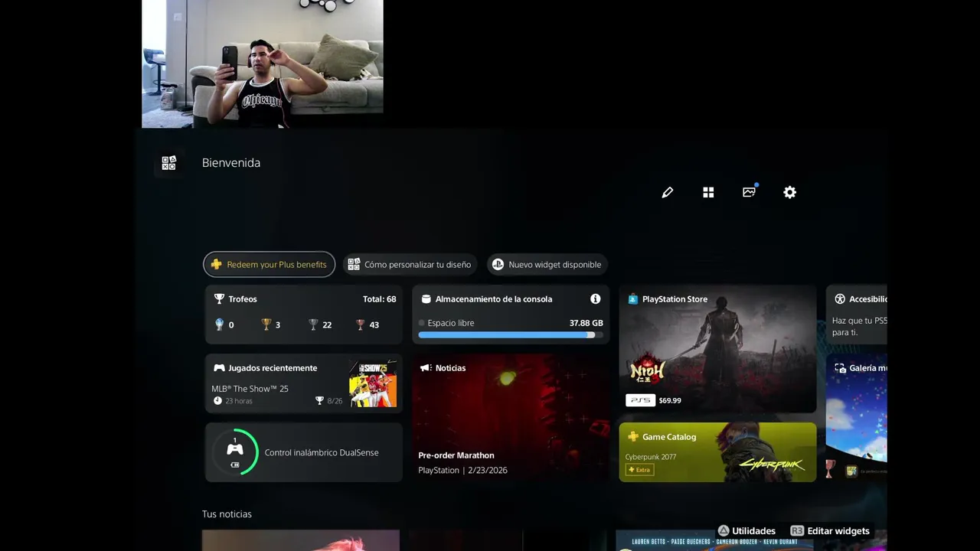The image size is (980, 551).
Task: Open the Cyberpunk 2077 Game Catalog tile
Action: [x=717, y=452]
